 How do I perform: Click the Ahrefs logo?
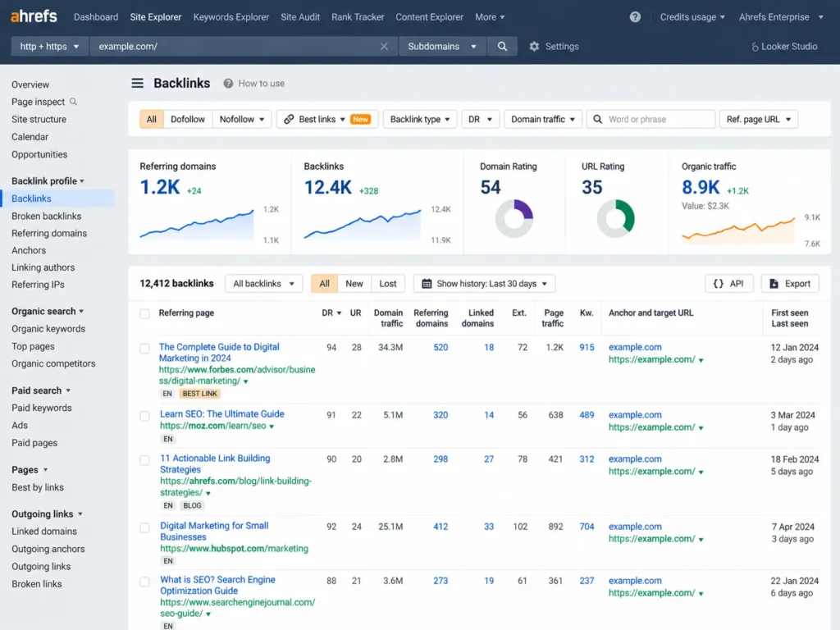(34, 16)
